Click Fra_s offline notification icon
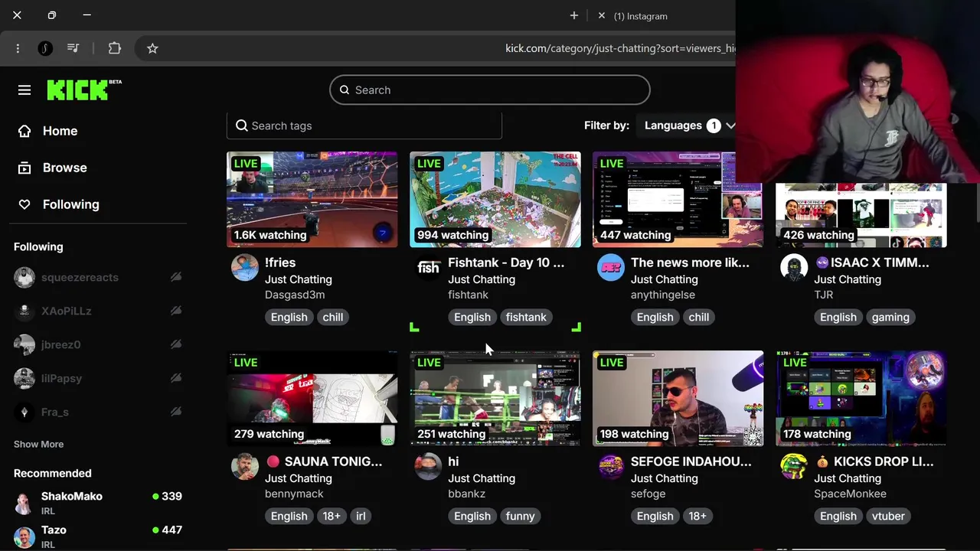The width and height of the screenshot is (980, 551). pyautogui.click(x=176, y=412)
